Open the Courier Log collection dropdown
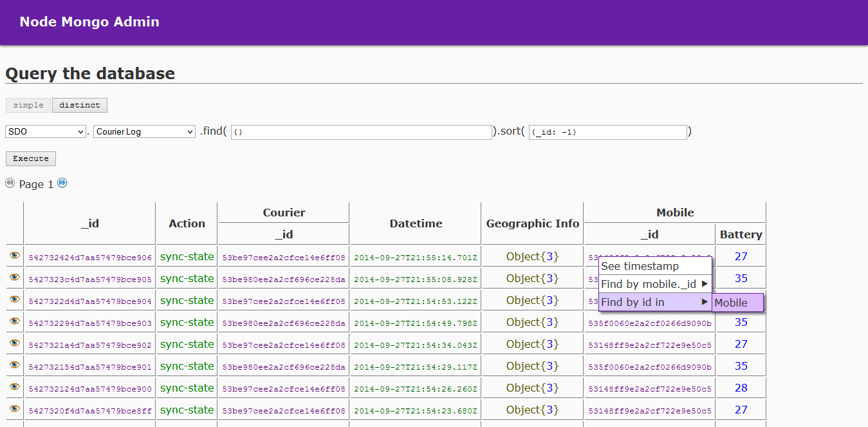868x427 pixels. coord(144,131)
